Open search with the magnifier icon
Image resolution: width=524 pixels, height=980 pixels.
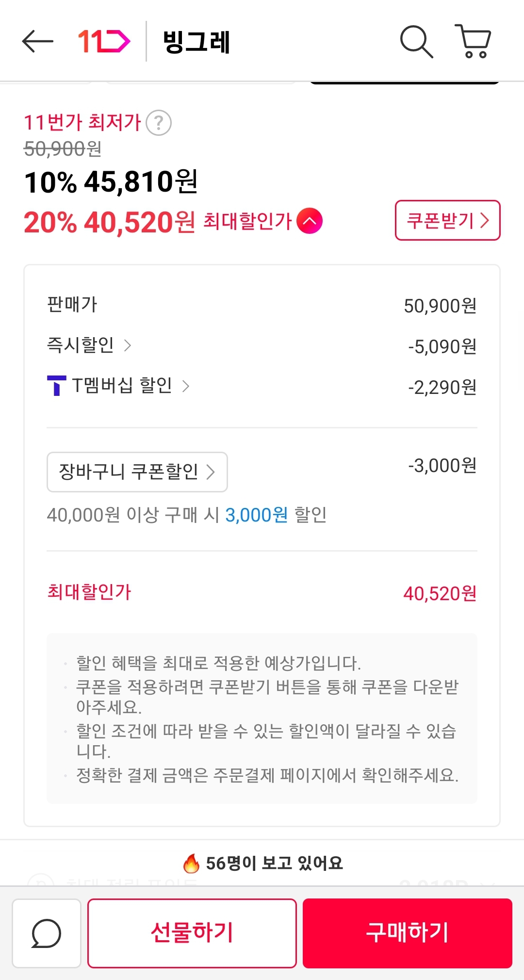416,41
